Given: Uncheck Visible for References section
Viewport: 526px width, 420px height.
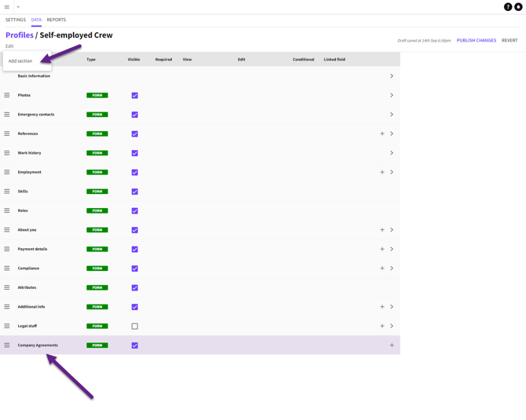Looking at the screenshot, I should 135,133.
